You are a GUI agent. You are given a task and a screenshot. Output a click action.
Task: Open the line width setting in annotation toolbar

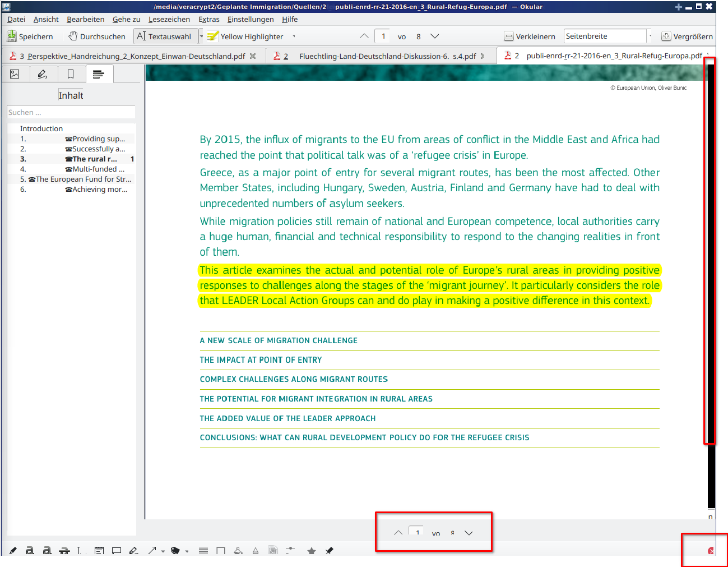(203, 550)
